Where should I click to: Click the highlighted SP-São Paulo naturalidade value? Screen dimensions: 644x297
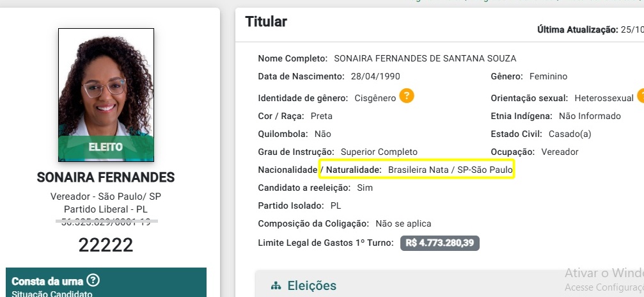[486, 170]
